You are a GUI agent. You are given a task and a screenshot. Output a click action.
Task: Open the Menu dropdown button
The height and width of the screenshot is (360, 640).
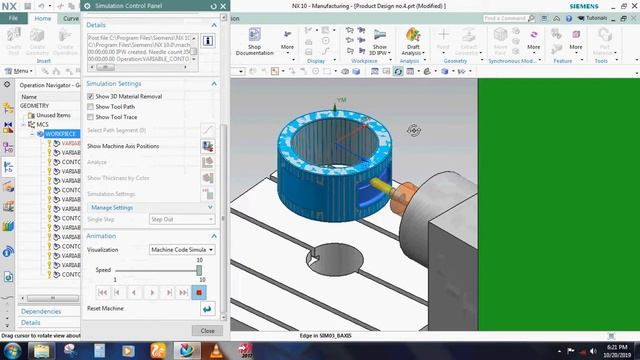click(x=20, y=71)
